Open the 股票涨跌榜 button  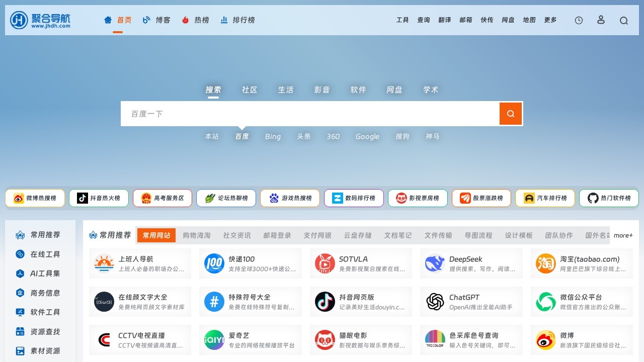481,198
